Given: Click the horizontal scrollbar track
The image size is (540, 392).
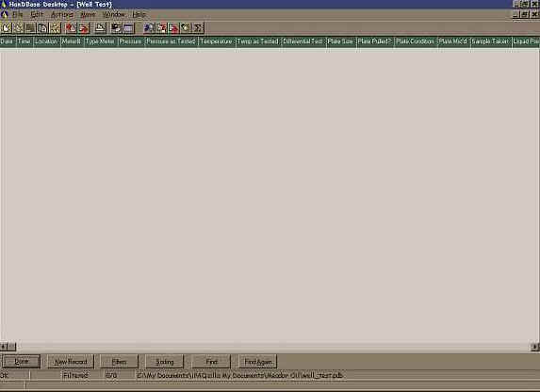Looking at the screenshot, I should (x=274, y=346).
